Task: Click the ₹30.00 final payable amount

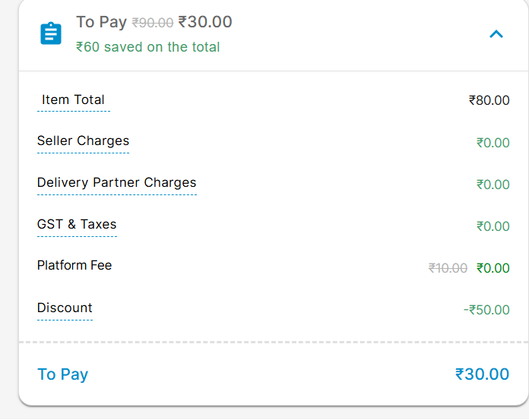Action: tap(482, 374)
